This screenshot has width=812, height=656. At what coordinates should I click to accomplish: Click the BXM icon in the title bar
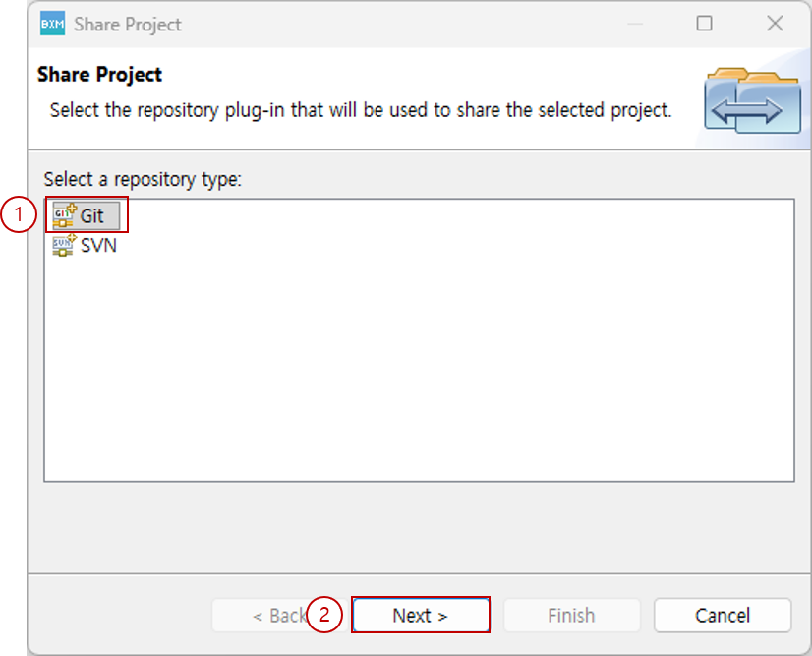47,23
